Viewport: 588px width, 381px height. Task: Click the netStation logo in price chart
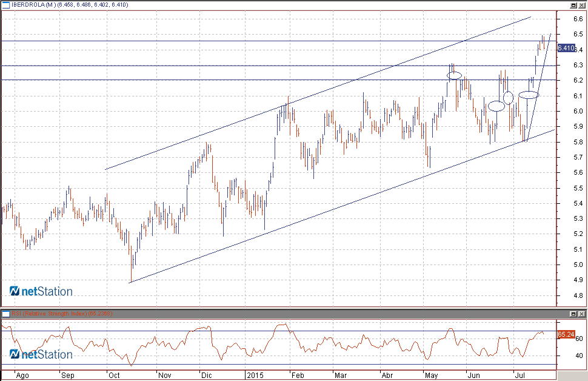[41, 292]
